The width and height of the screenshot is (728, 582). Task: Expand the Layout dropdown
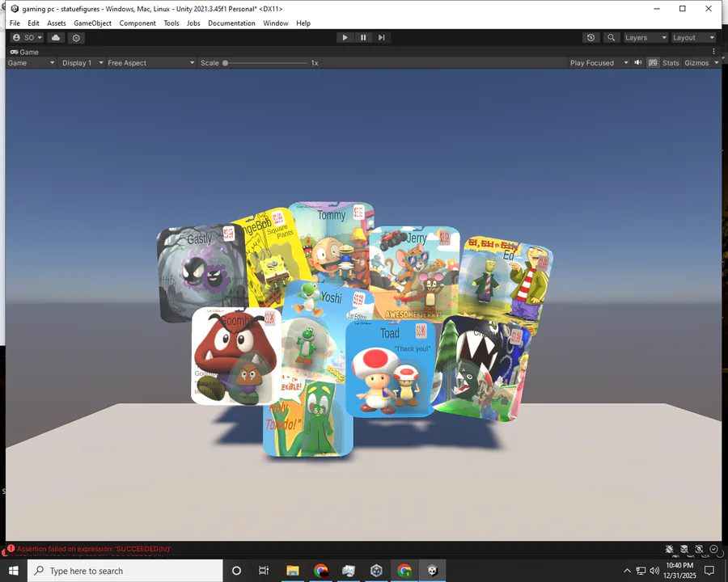(694, 38)
